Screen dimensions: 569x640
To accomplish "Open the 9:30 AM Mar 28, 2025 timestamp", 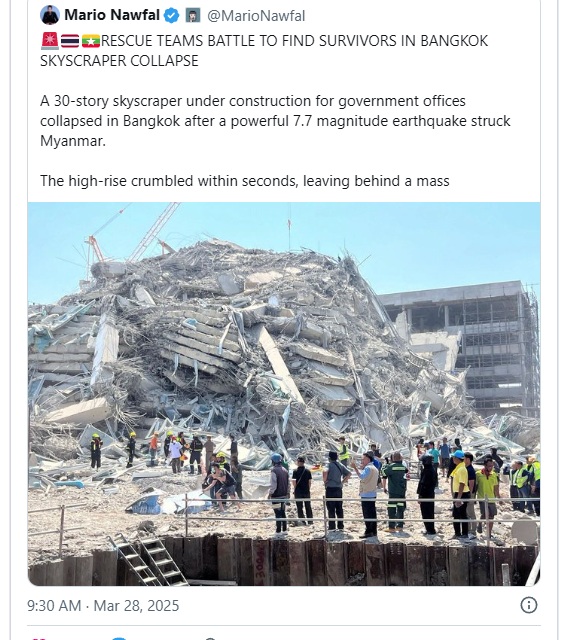I will click(x=103, y=606).
